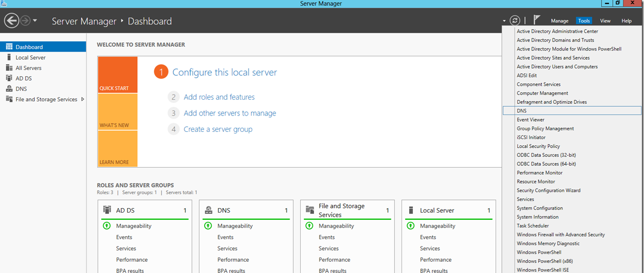This screenshot has width=644, height=273.
Task: Click the Back navigation arrow
Action: tap(11, 21)
